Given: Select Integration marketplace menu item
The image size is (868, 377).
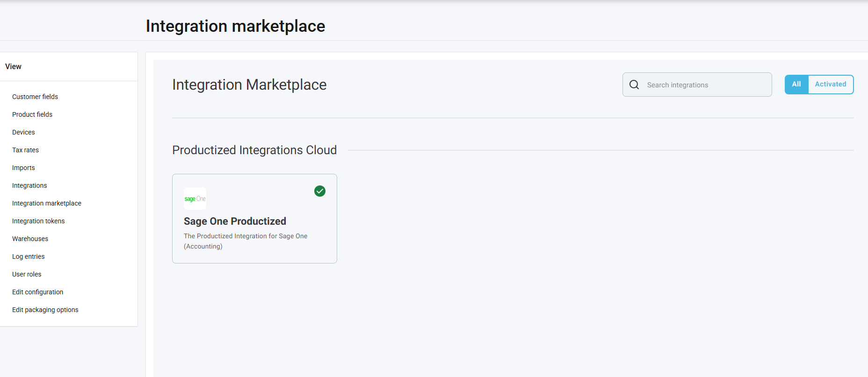Looking at the screenshot, I should pos(47,203).
